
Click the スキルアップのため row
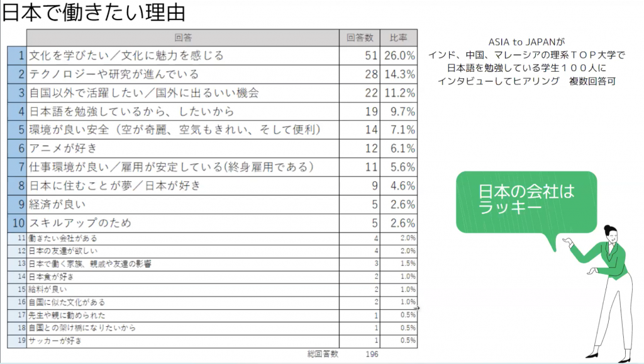point(213,223)
